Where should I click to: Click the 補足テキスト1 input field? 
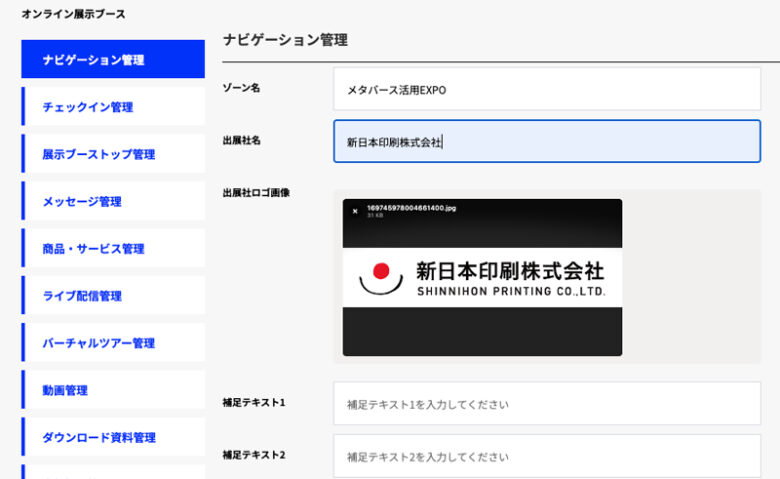point(547,403)
